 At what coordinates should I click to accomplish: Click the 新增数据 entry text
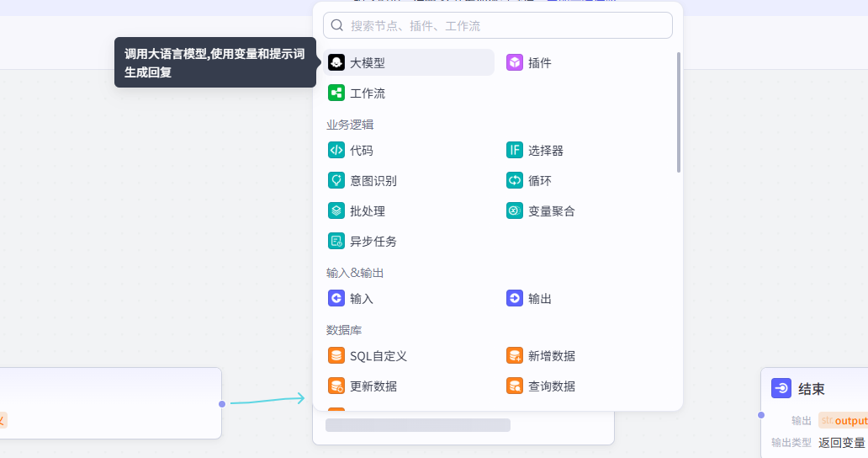552,356
